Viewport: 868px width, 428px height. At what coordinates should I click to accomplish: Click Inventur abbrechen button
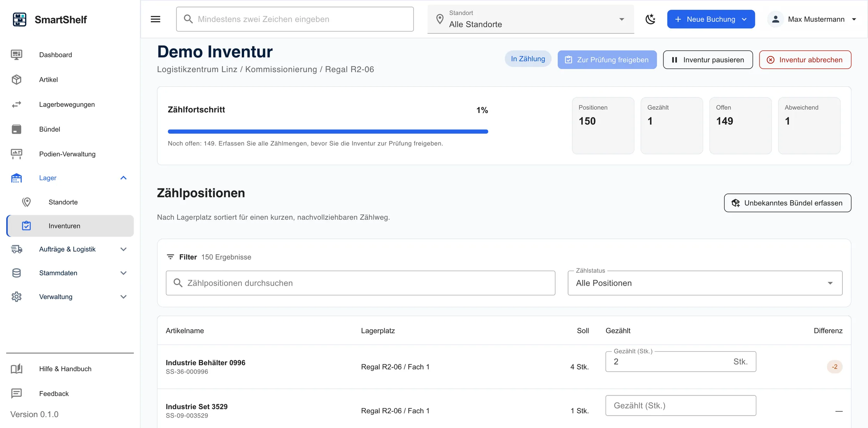click(x=805, y=60)
